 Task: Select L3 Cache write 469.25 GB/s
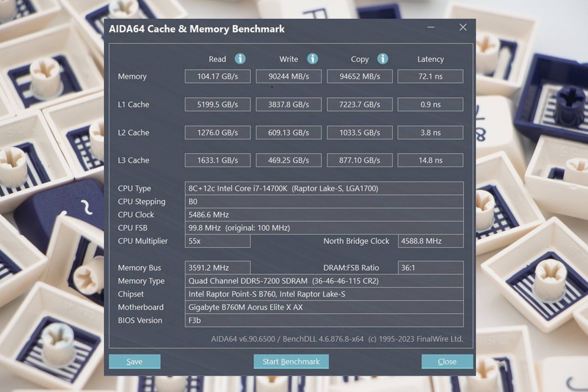click(x=289, y=160)
